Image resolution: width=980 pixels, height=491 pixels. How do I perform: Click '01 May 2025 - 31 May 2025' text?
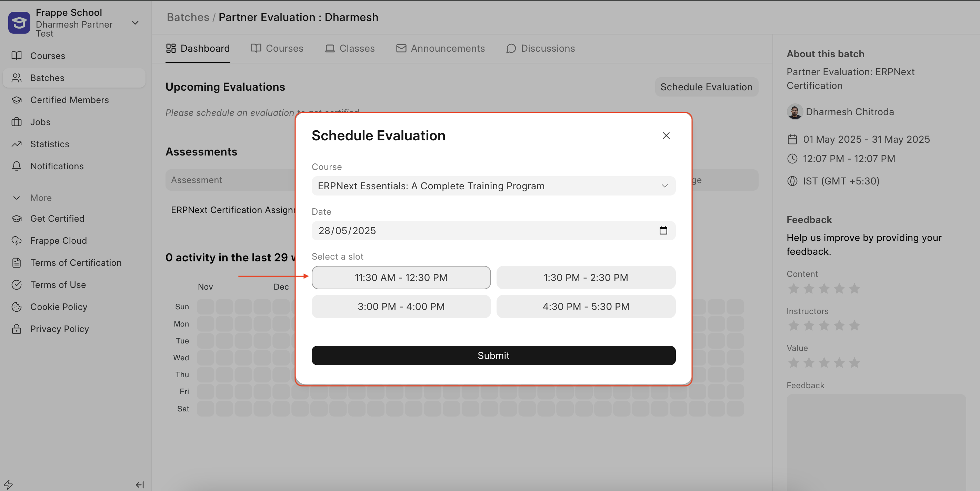pos(866,140)
